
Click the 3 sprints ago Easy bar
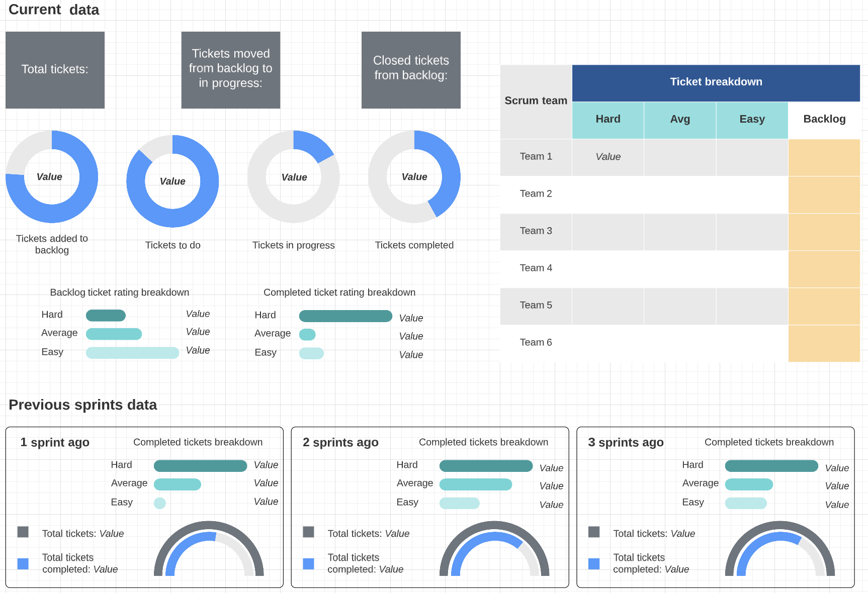pyautogui.click(x=746, y=503)
